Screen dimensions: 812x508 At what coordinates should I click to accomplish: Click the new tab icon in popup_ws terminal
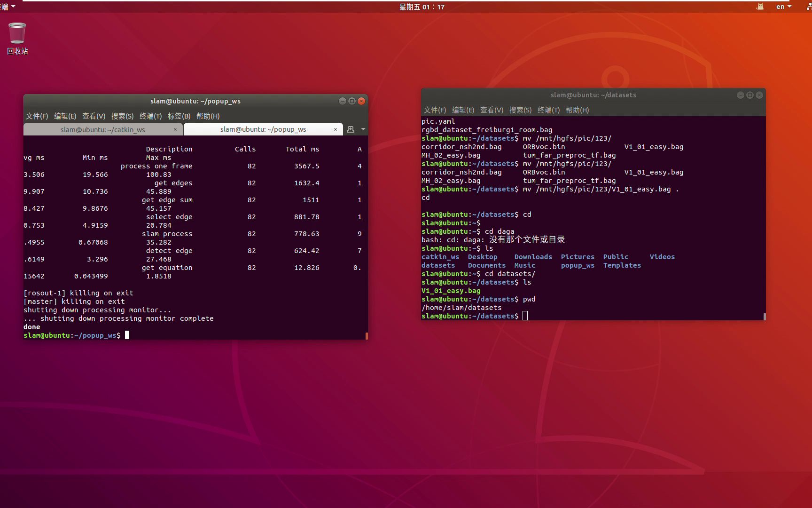pos(351,129)
